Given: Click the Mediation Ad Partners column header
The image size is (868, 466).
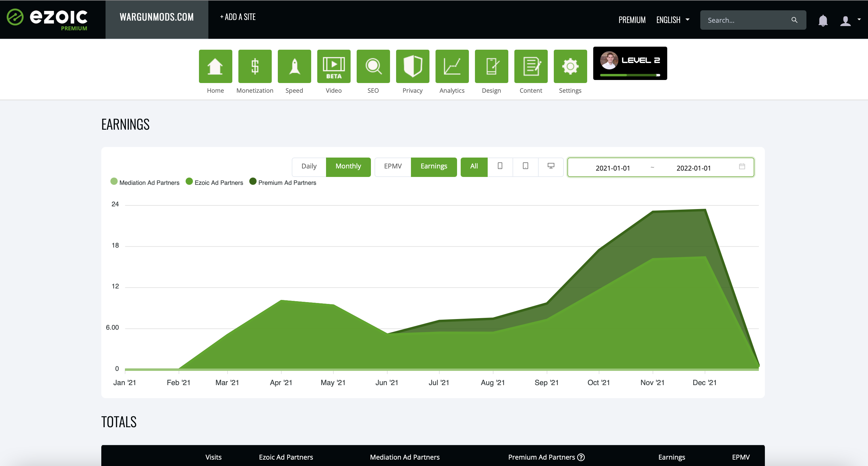Looking at the screenshot, I should tap(405, 457).
